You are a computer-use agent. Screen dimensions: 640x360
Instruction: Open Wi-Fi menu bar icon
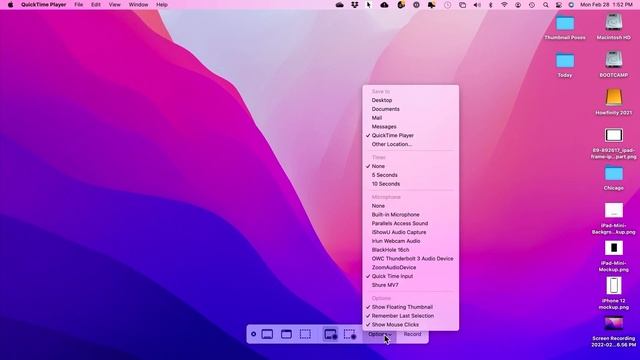pos(504,5)
